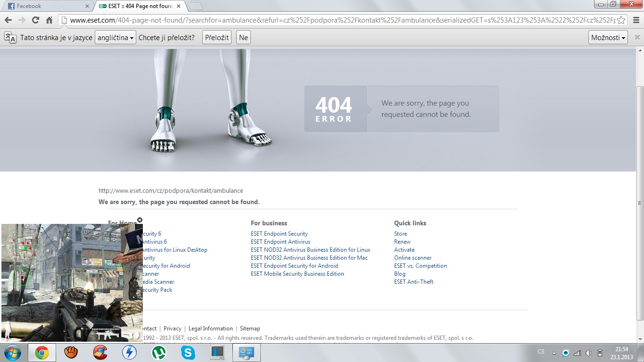Launch CCleaner from the taskbar
The width and height of the screenshot is (644, 362).
(100, 353)
